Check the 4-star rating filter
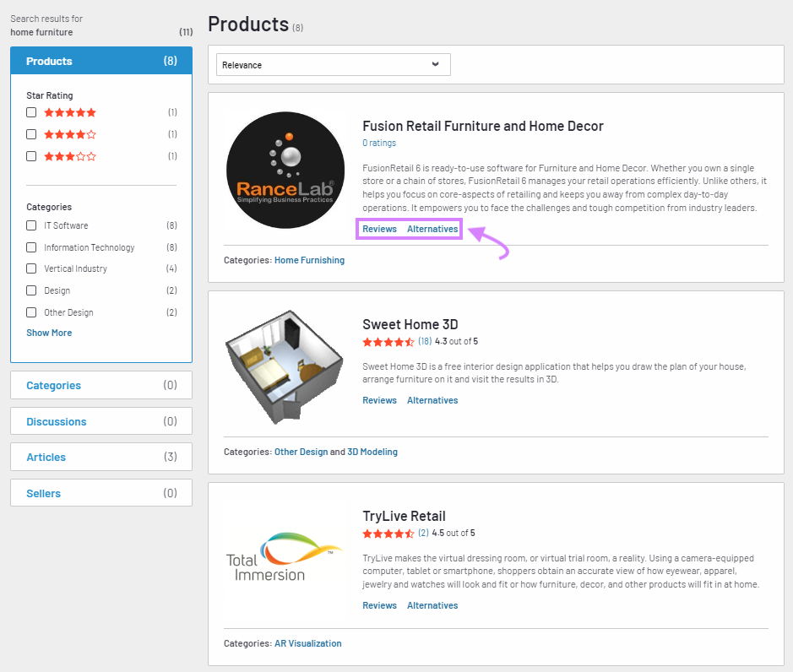The height and width of the screenshot is (672, 793). click(31, 133)
